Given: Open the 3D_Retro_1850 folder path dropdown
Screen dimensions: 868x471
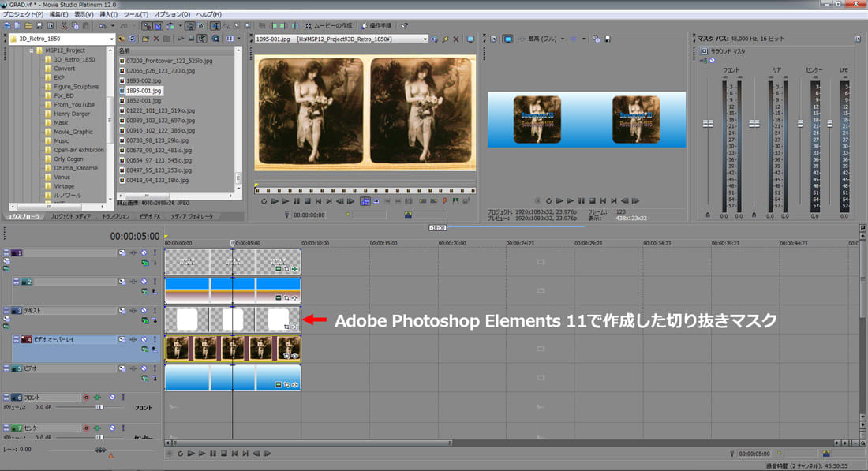Looking at the screenshot, I should [111, 39].
